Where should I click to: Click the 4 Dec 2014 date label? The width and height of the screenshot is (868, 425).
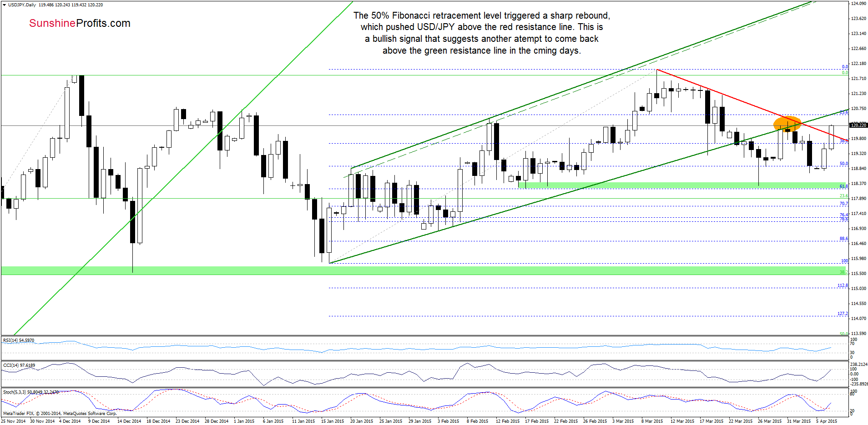point(70,421)
